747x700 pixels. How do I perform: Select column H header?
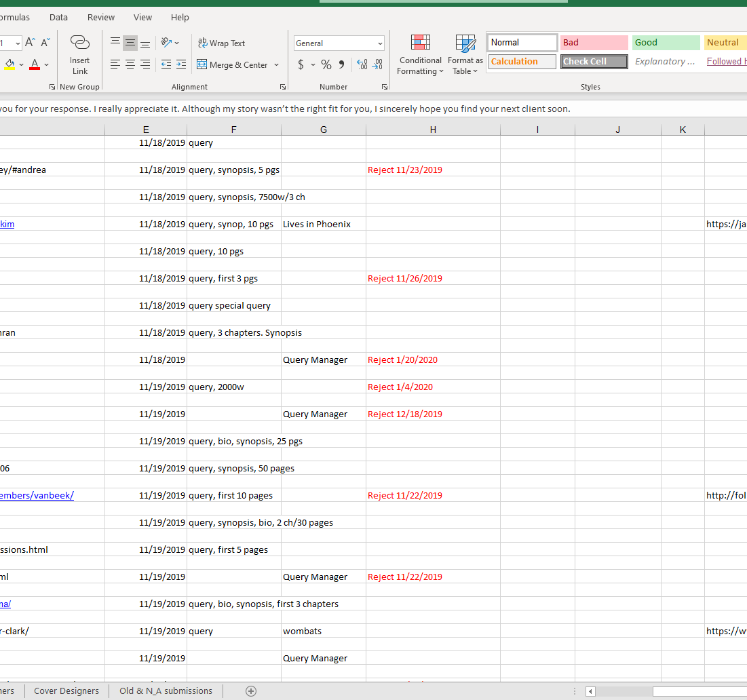[x=433, y=130]
